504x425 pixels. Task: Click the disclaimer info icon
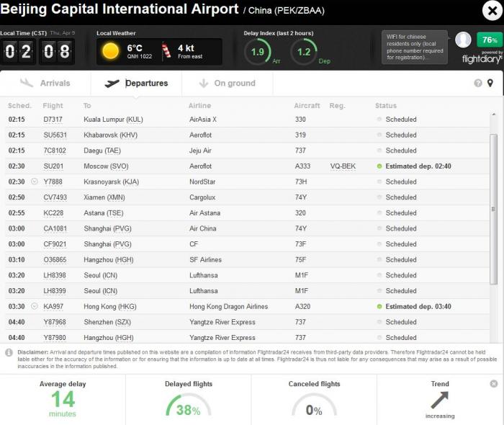point(9,353)
